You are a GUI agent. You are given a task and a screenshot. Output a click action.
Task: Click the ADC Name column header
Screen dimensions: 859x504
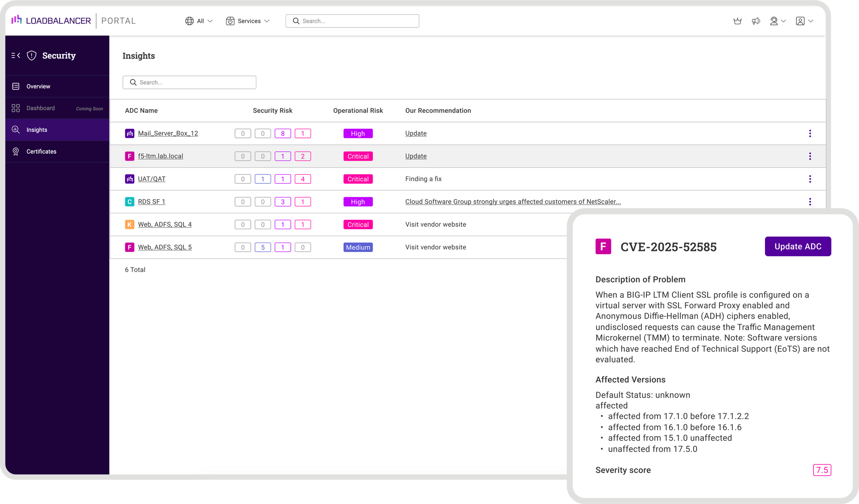click(x=141, y=111)
